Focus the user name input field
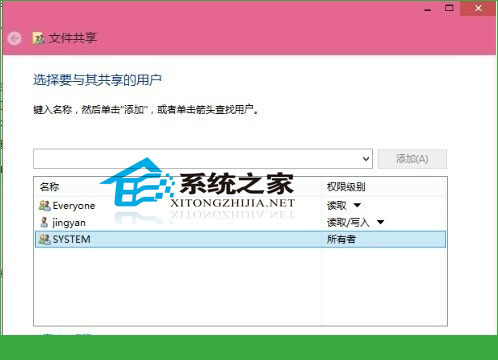Viewport: 498px width, 360px height. pyautogui.click(x=197, y=159)
